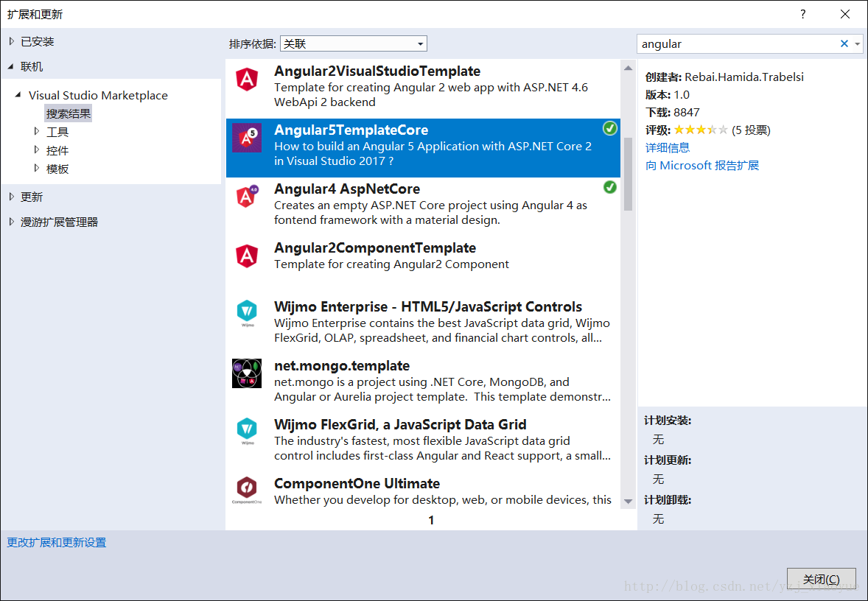Image resolution: width=868 pixels, height=601 pixels.
Task: Click the Angular2ComponentTemplate extension icon
Action: click(x=247, y=256)
